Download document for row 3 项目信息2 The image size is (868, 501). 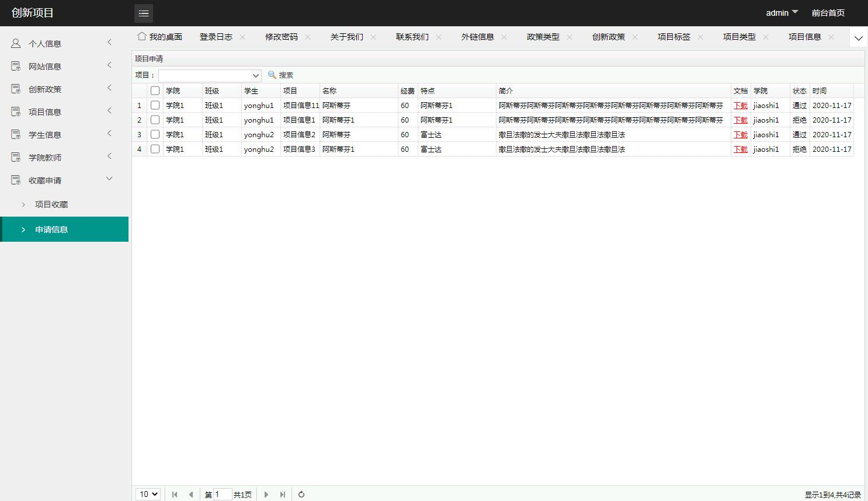coord(740,135)
